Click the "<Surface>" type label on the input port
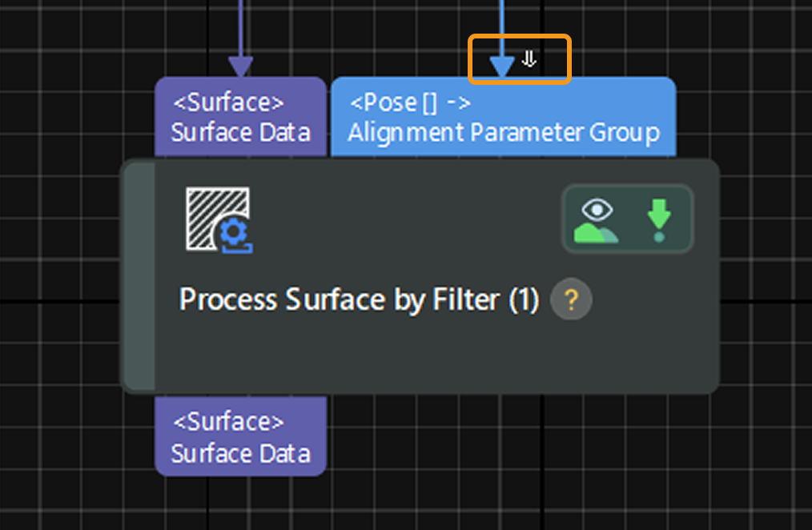This screenshot has height=530, width=812. tap(229, 102)
